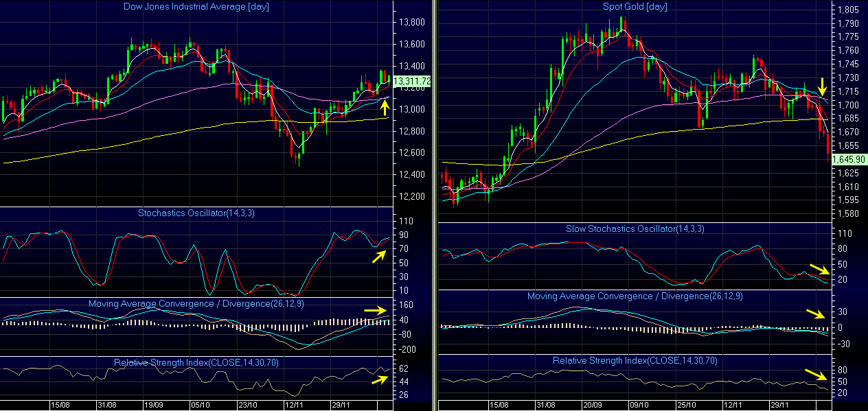Select yellow arrow in Slow Stochastics Oscillator panel

tap(819, 268)
